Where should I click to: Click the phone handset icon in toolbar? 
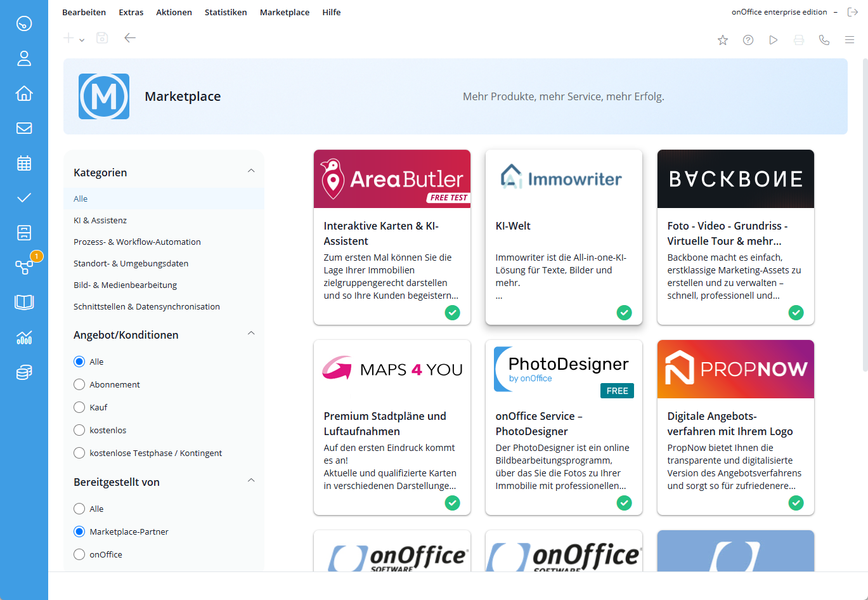(824, 40)
